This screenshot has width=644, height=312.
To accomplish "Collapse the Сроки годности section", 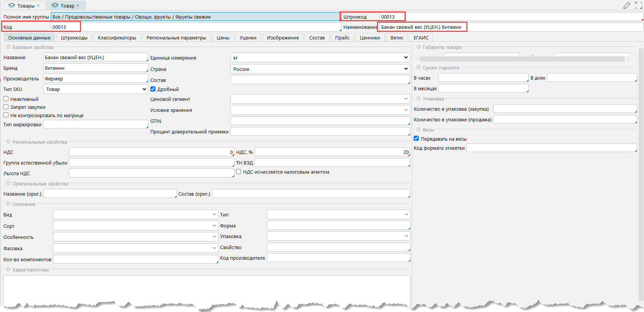I will pyautogui.click(x=419, y=67).
